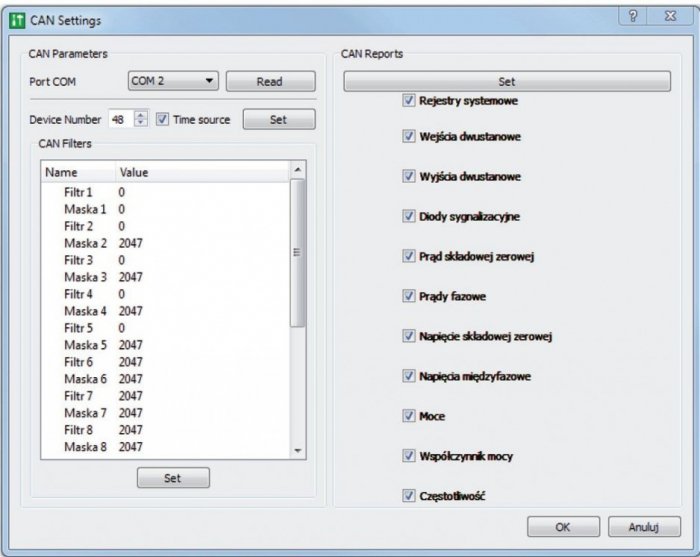Viewport: 700px width, 557px height.
Task: Toggle Prądy fazowe checkbox
Action: 408,295
